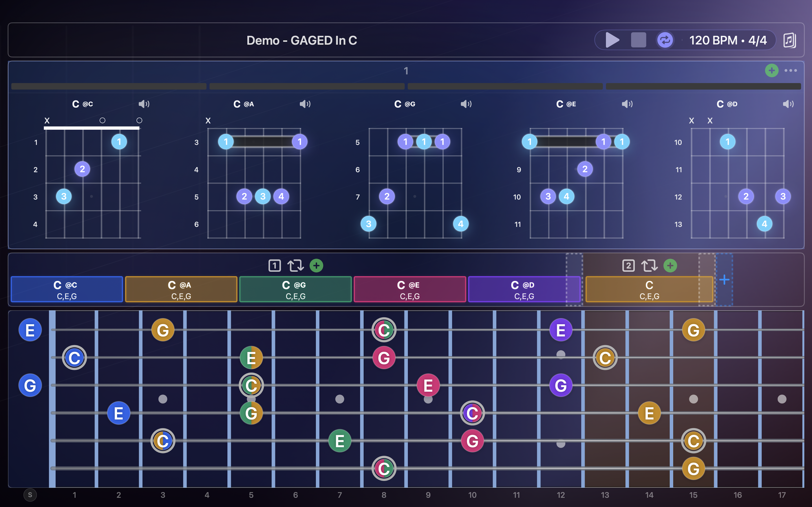This screenshot has height=507, width=812.
Task: Mute the C @C chord voicing
Action: [144, 104]
